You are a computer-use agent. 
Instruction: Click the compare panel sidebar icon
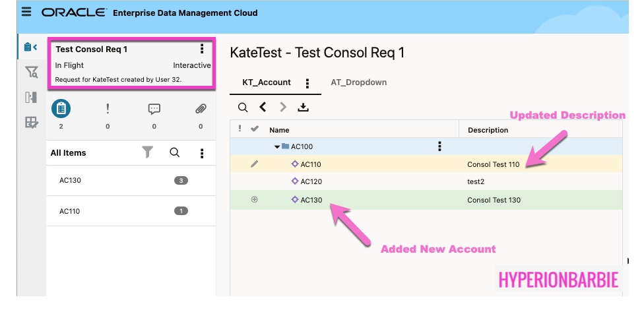[31, 97]
